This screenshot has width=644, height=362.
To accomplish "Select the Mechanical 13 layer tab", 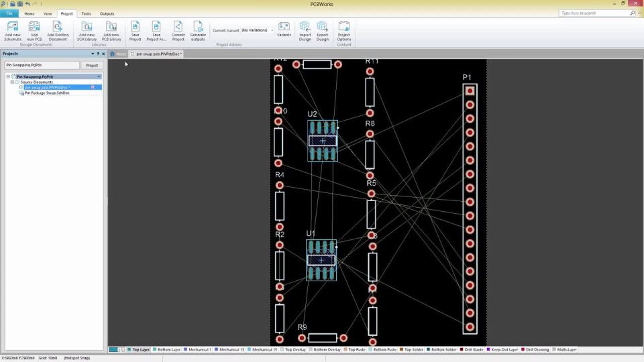I will click(229, 350).
